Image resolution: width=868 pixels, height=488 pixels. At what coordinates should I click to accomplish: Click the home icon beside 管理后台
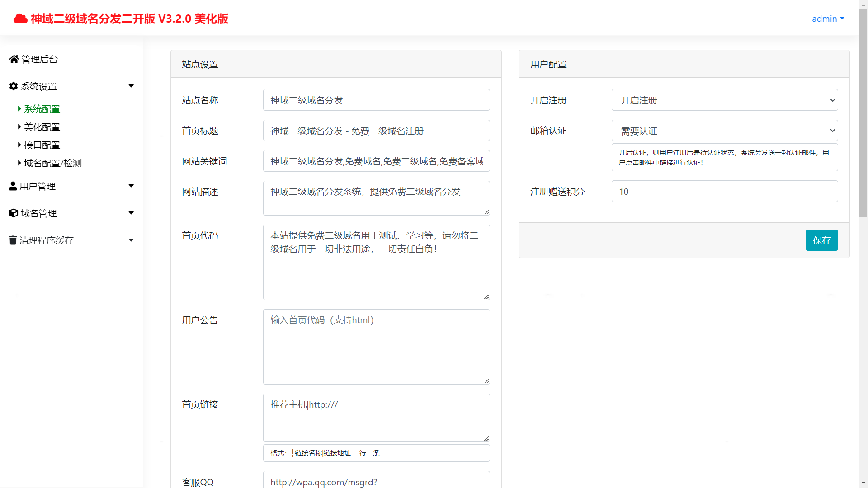(14, 59)
